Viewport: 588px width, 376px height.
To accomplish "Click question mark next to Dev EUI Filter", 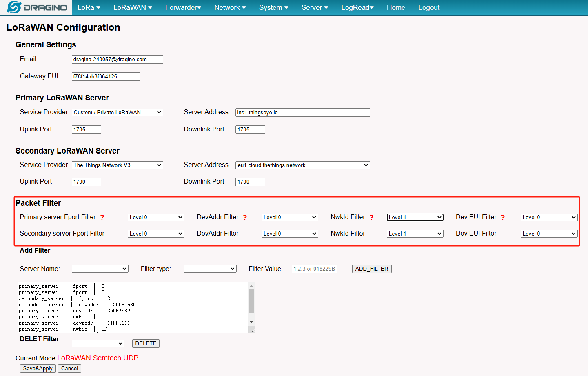I will 503,218.
